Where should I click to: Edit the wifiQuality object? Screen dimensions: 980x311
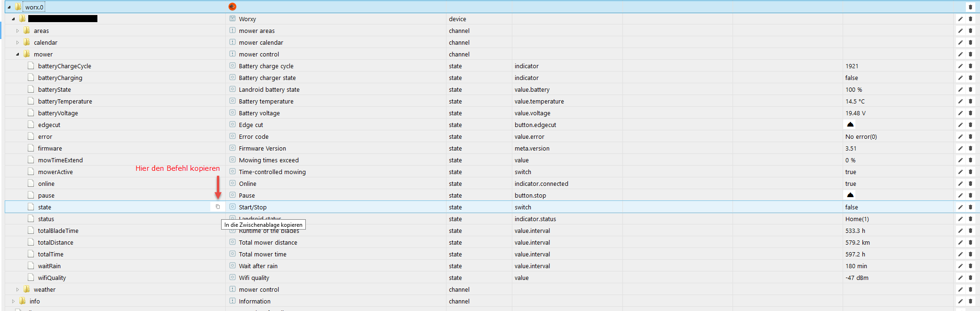click(960, 278)
